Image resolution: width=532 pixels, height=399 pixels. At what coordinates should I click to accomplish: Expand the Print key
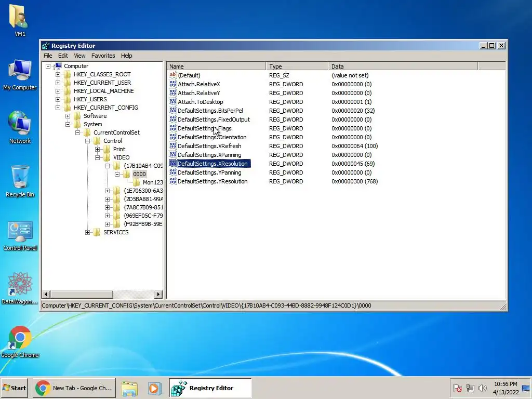97,149
